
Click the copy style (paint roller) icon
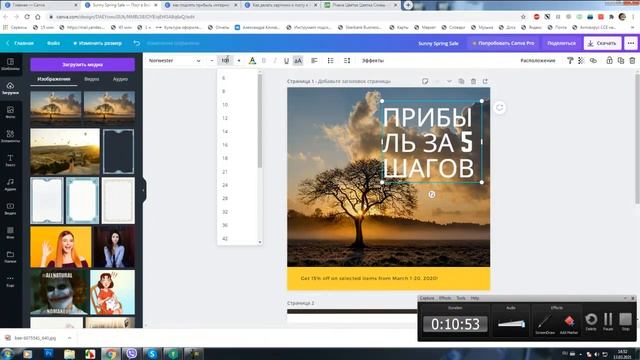(570, 60)
